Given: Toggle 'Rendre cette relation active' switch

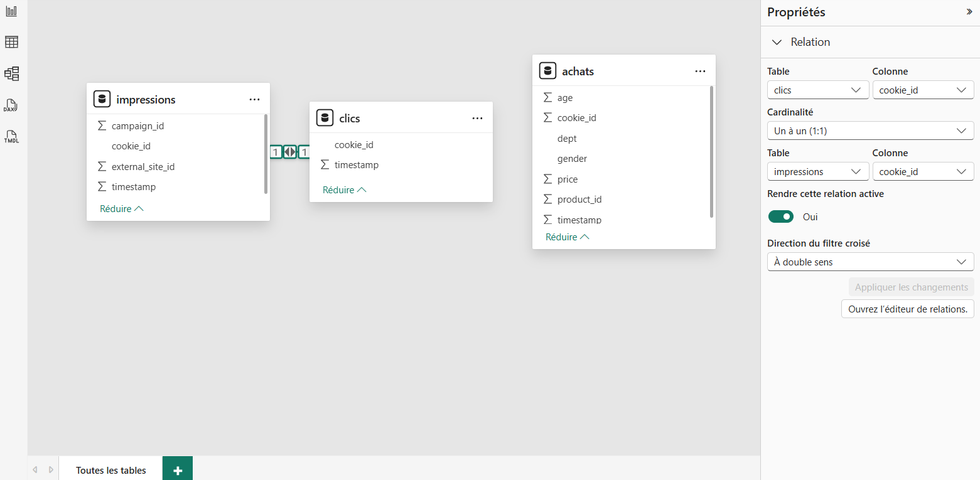Looking at the screenshot, I should (x=781, y=216).
